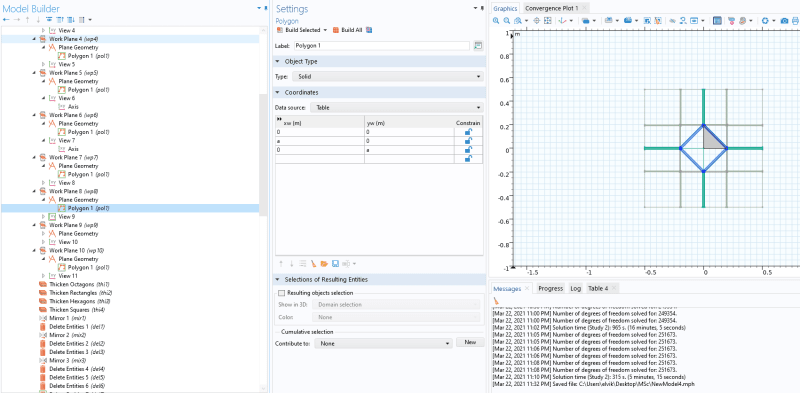Print the Graphics window
800x393 pixels.
(796, 21)
